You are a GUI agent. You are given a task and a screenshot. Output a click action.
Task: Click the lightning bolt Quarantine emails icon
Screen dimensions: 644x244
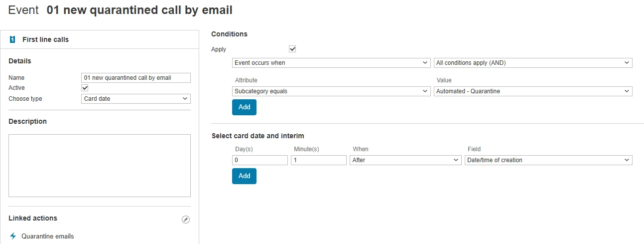click(13, 236)
